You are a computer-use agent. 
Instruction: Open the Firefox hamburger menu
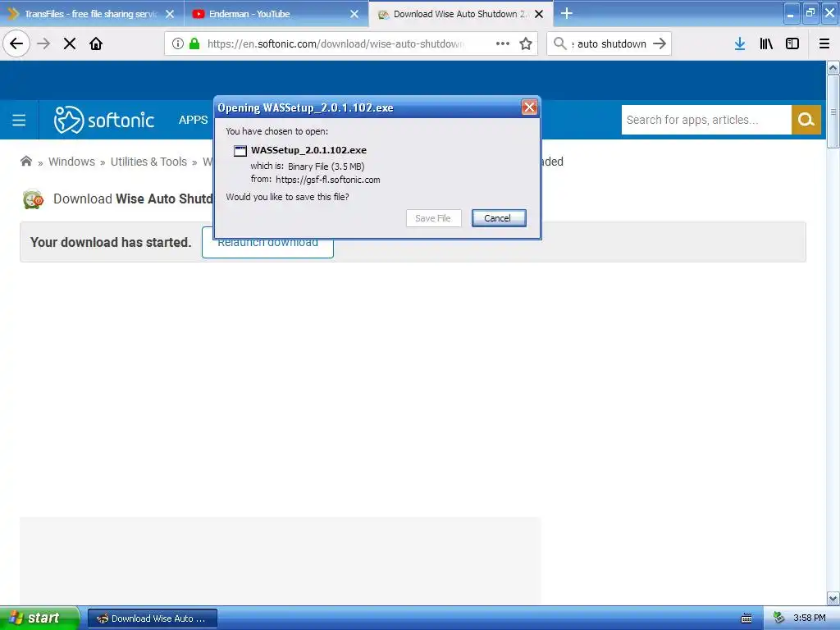tap(824, 43)
